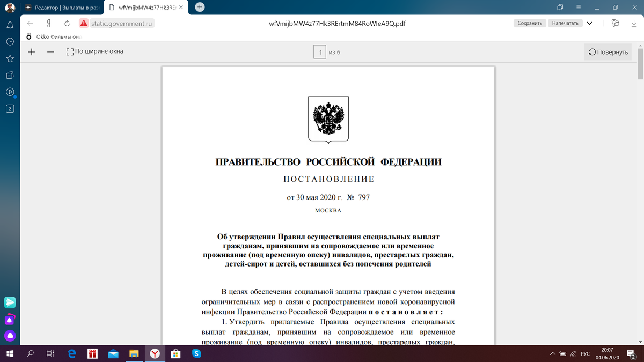
Task: Open the red gift app in the taskbar
Action: 92,353
